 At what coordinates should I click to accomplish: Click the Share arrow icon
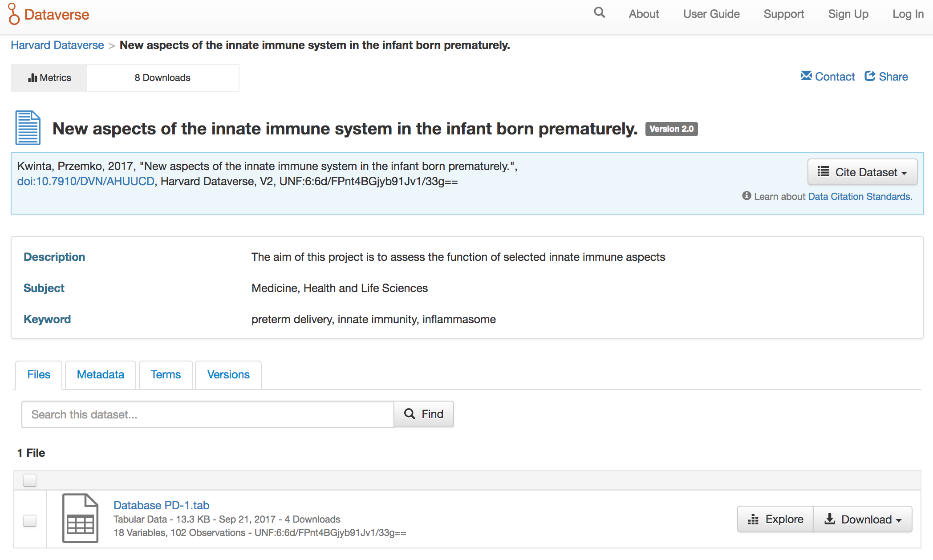coord(870,76)
